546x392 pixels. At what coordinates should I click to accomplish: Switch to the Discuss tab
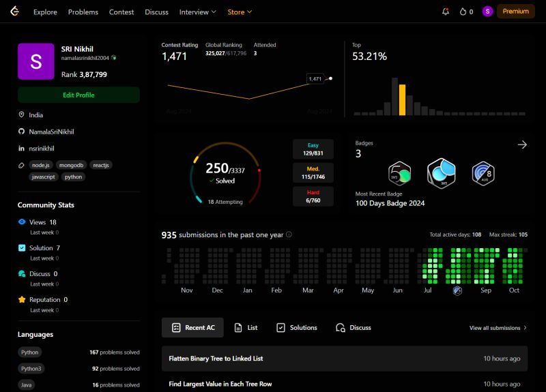[353, 328]
